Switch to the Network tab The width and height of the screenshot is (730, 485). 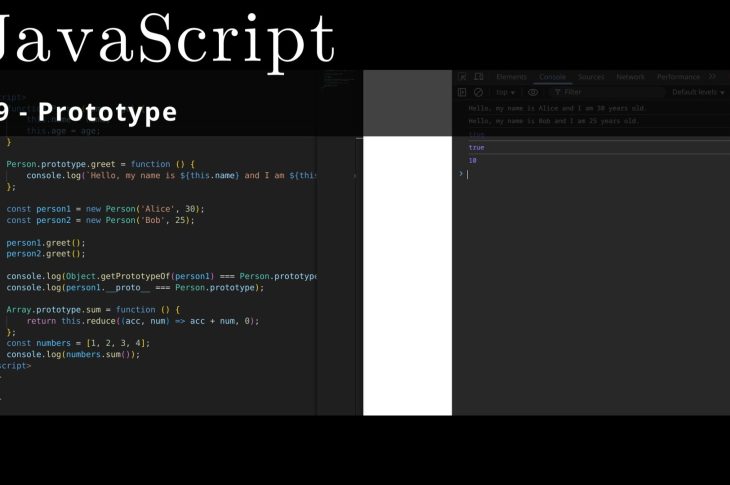click(x=630, y=77)
